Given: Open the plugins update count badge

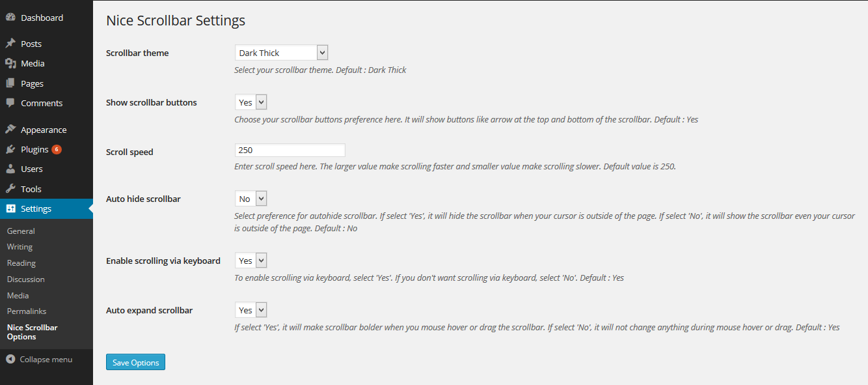Looking at the screenshot, I should (x=57, y=149).
